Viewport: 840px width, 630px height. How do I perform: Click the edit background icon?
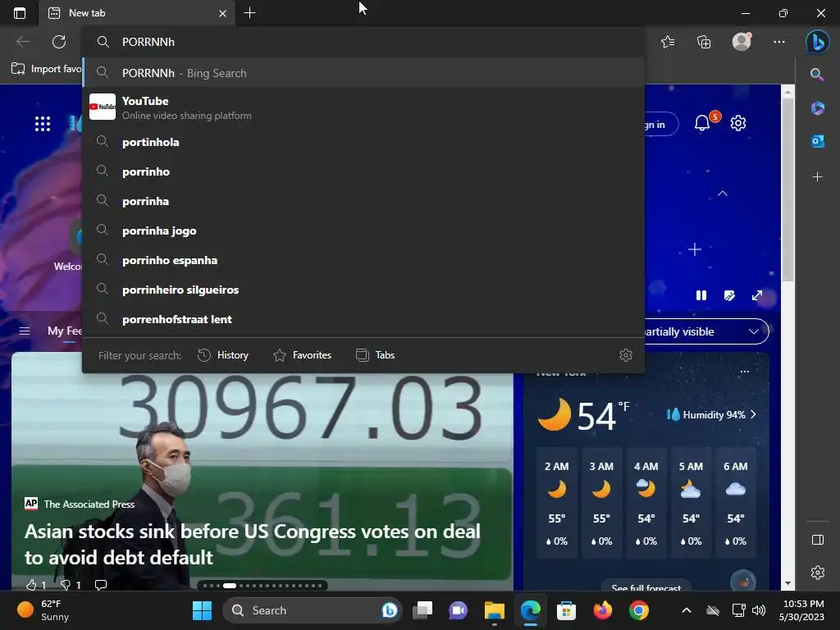(729, 295)
